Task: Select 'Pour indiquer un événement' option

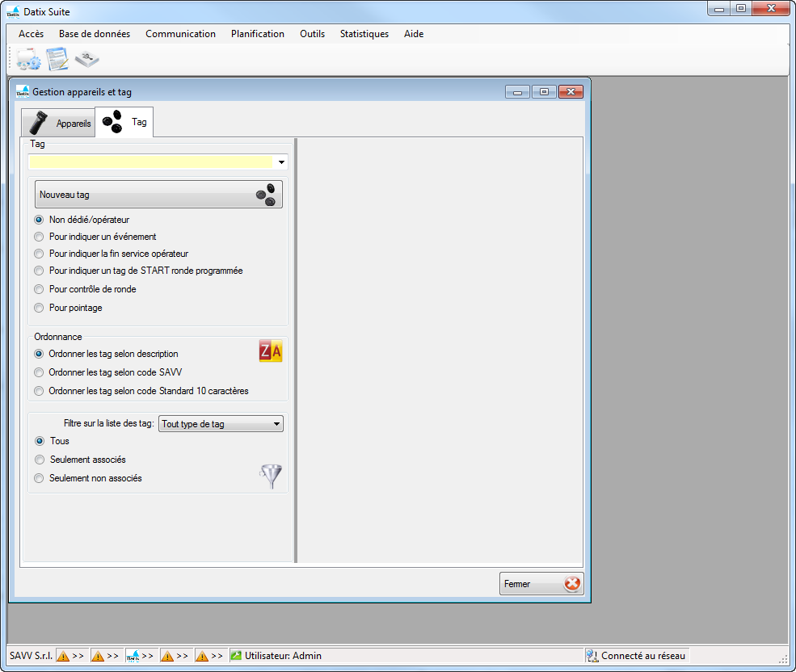Action: pos(39,237)
